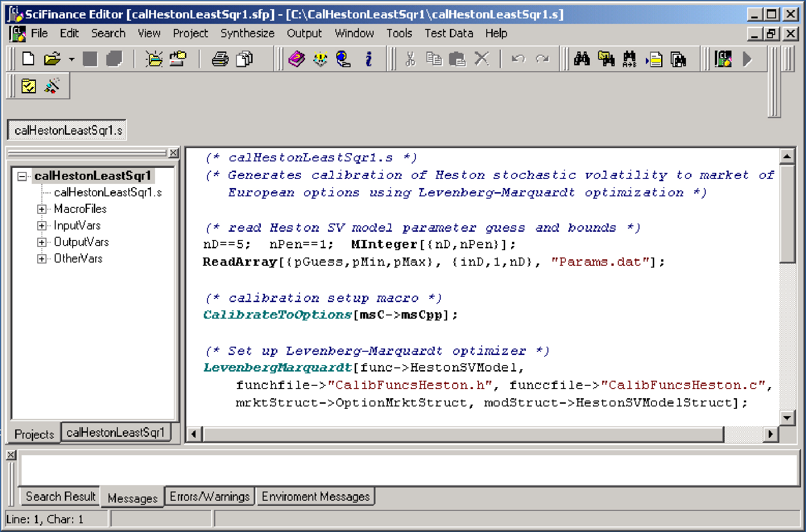Click the Find and Replace binoculars icon
The width and height of the screenshot is (806, 532).
coord(629,59)
